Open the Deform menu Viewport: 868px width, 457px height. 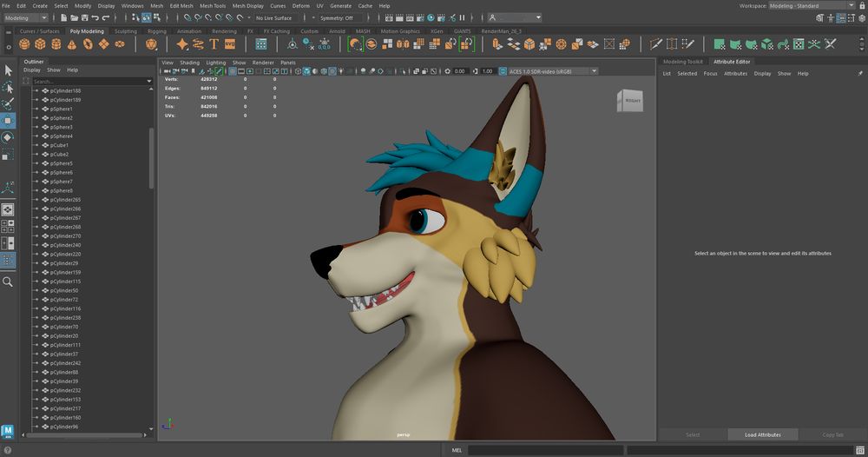[x=300, y=5]
